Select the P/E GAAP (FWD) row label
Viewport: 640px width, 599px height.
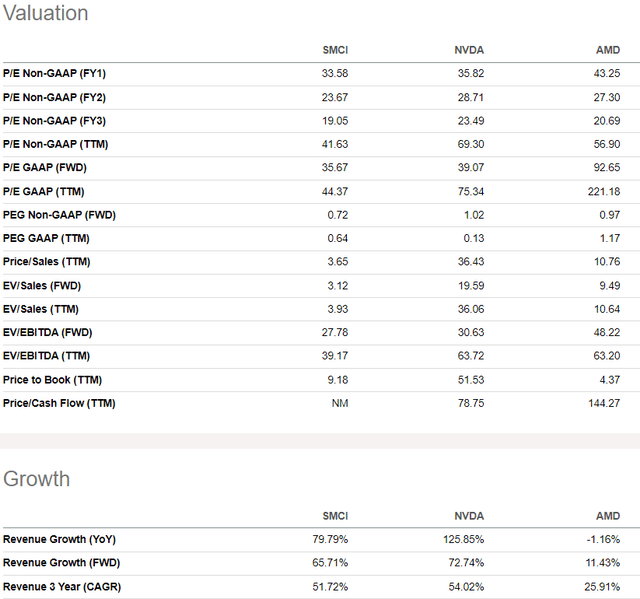(x=45, y=168)
